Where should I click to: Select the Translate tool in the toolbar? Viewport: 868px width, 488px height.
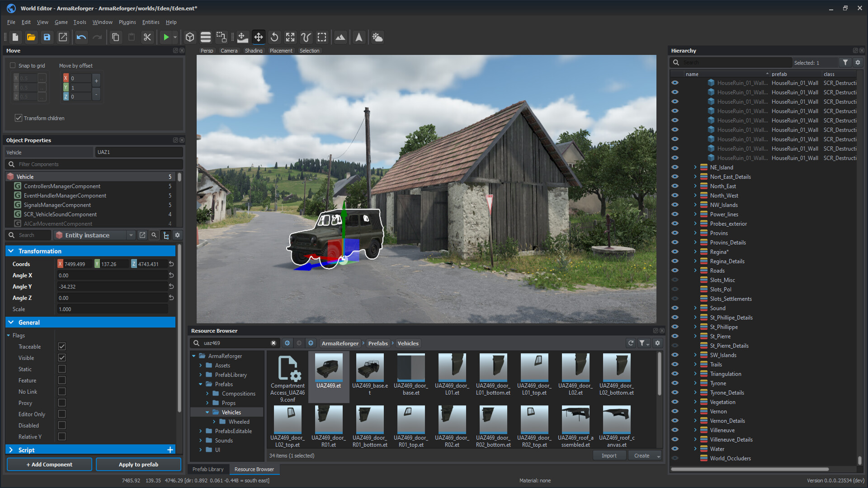(x=258, y=37)
